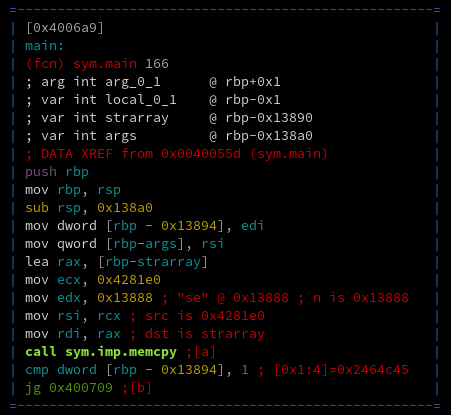
Task: Select the arg_0_1 argument comment line
Action: (x=153, y=82)
